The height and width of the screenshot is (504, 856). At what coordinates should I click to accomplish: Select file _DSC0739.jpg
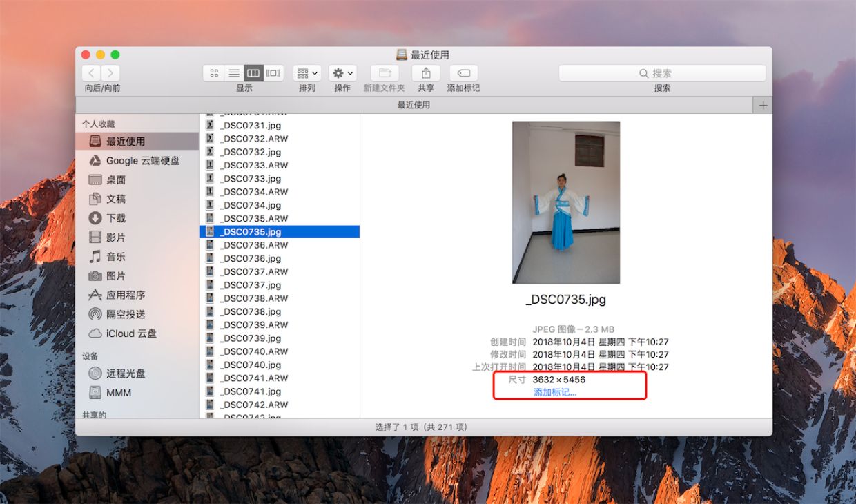pyautogui.click(x=280, y=338)
